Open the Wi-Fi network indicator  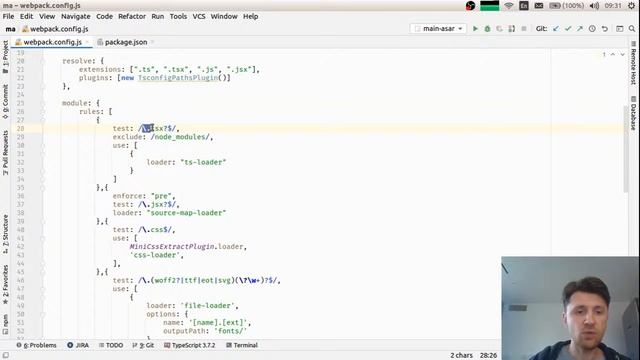[509, 5]
